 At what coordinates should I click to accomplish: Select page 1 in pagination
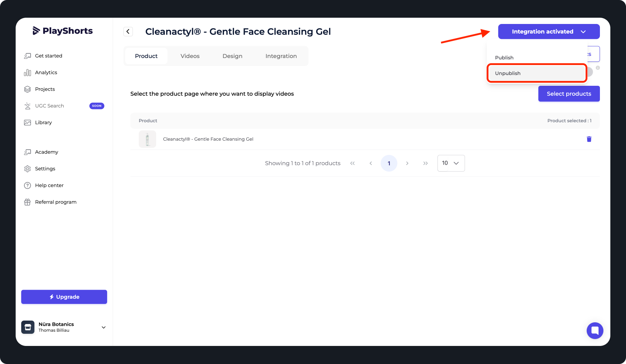389,163
